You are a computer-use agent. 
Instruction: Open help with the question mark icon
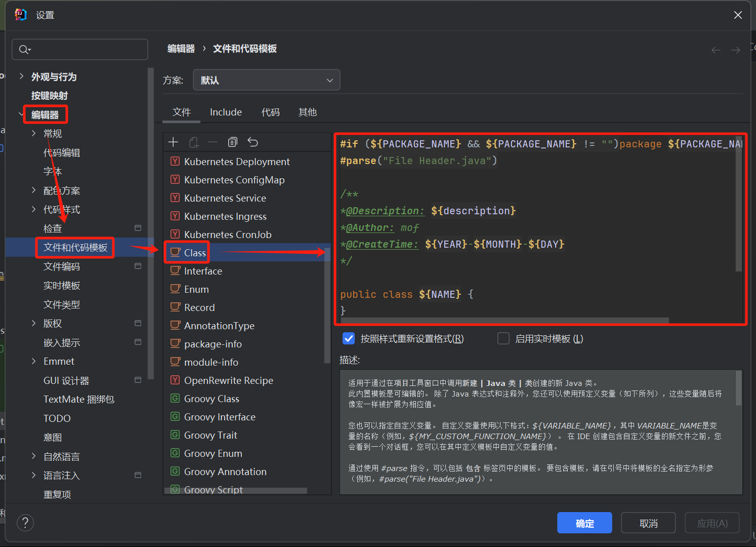25,522
